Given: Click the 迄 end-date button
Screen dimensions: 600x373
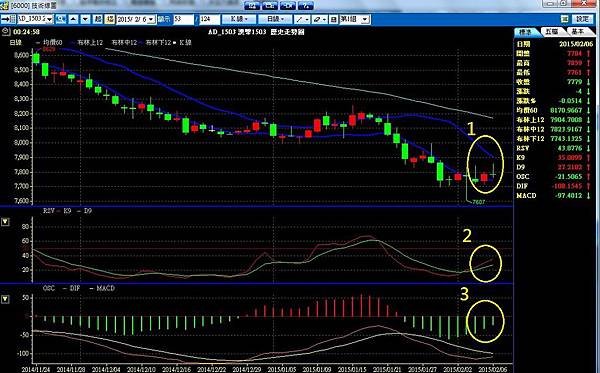Looking at the screenshot, I should (x=110, y=19).
